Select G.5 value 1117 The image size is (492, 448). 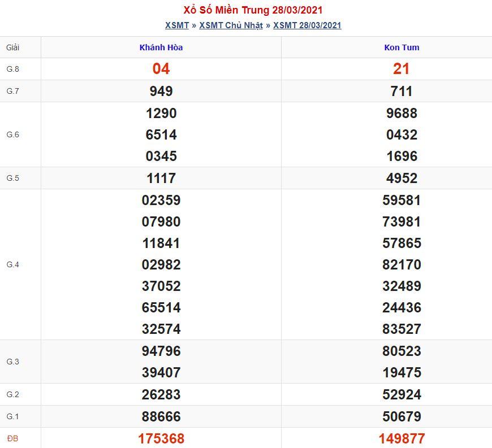pos(161,178)
